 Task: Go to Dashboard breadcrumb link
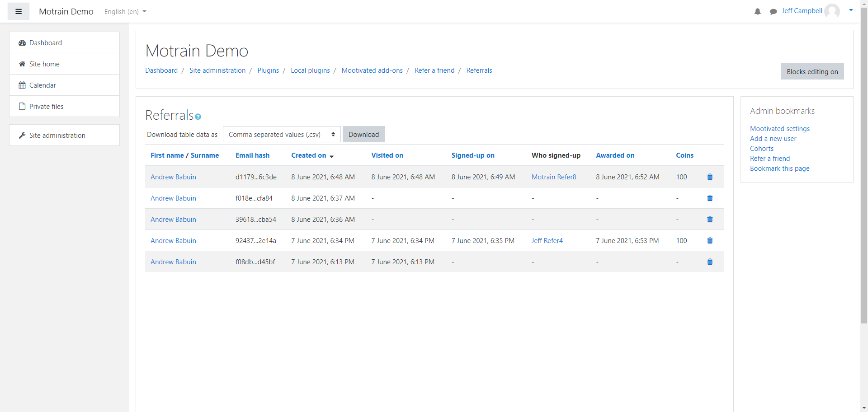pyautogui.click(x=161, y=70)
